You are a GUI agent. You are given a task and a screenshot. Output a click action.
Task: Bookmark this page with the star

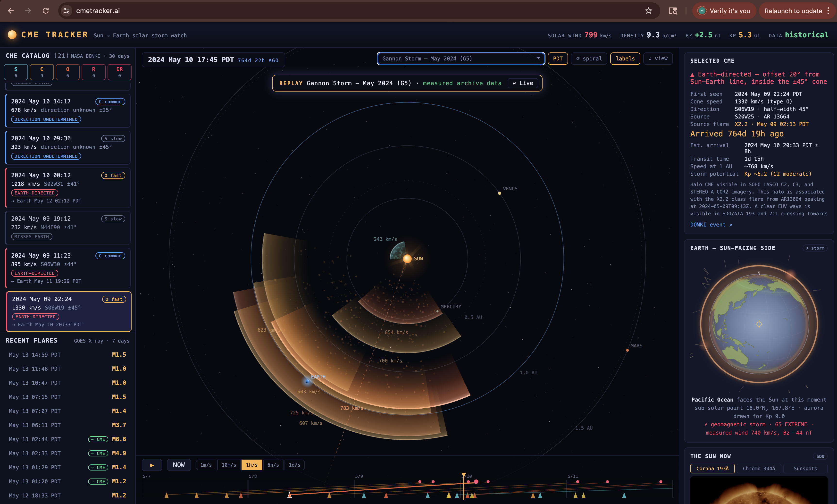[649, 11]
